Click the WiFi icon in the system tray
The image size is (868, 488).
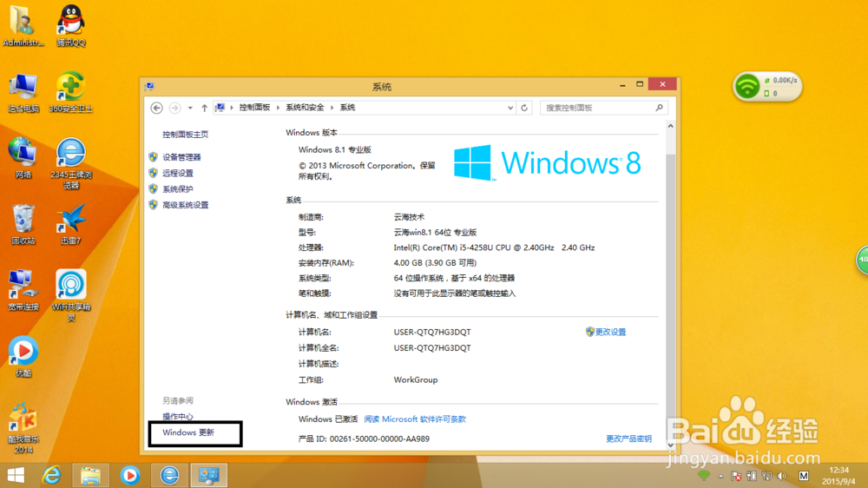click(704, 476)
